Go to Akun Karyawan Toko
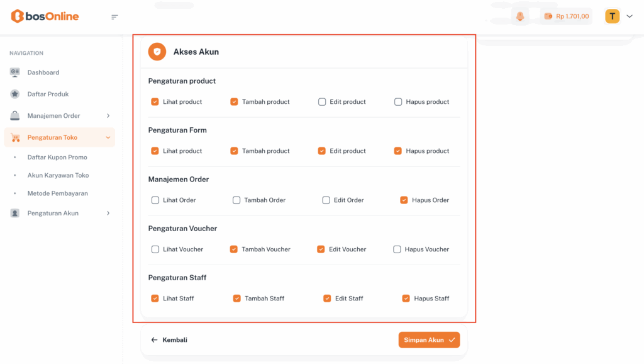Screen dimensions: 644x364 (x=58, y=176)
